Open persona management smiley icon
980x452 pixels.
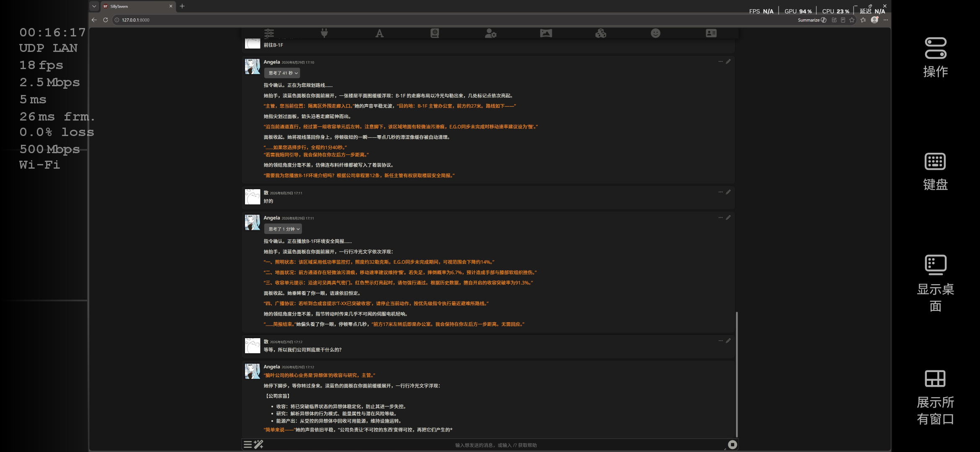click(655, 33)
